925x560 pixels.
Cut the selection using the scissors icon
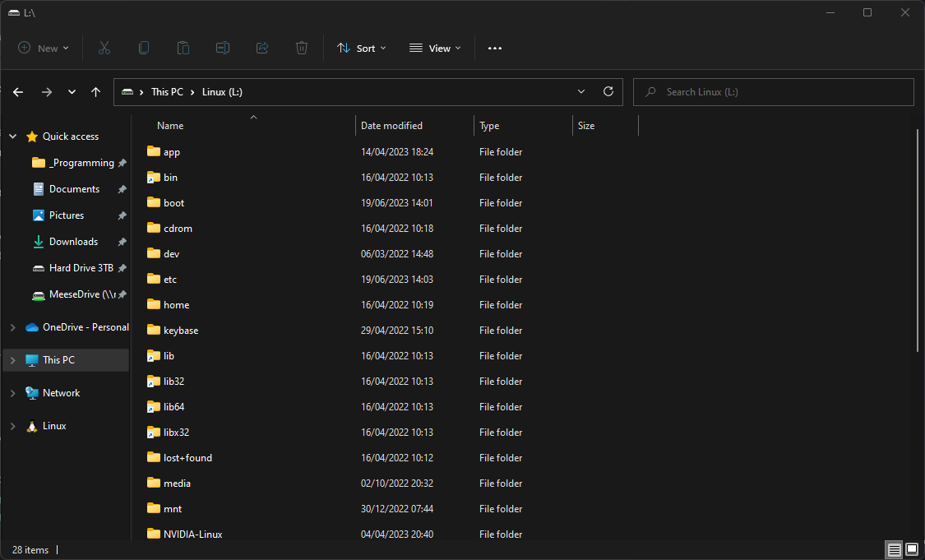(x=104, y=48)
